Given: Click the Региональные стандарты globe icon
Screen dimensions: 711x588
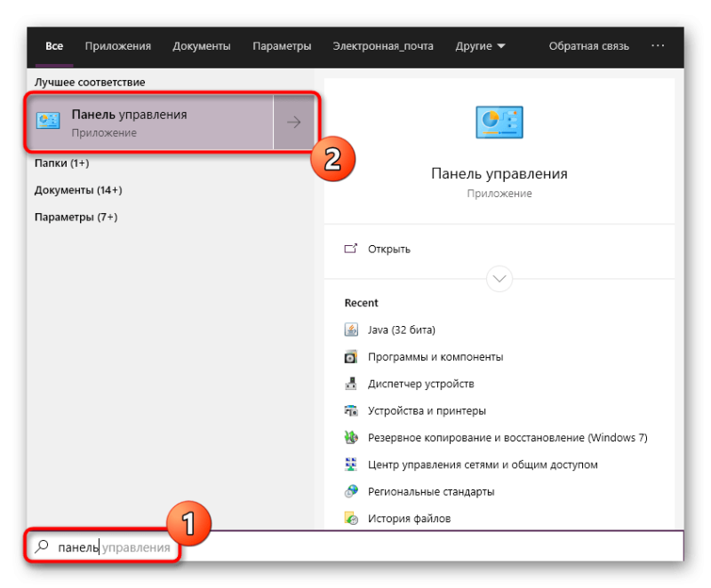Looking at the screenshot, I should 351,491.
